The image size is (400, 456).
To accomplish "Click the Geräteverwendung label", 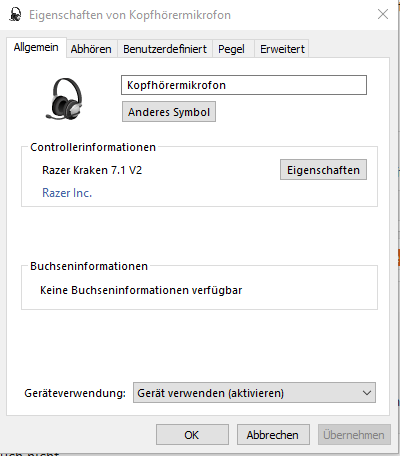I will 75,393.
